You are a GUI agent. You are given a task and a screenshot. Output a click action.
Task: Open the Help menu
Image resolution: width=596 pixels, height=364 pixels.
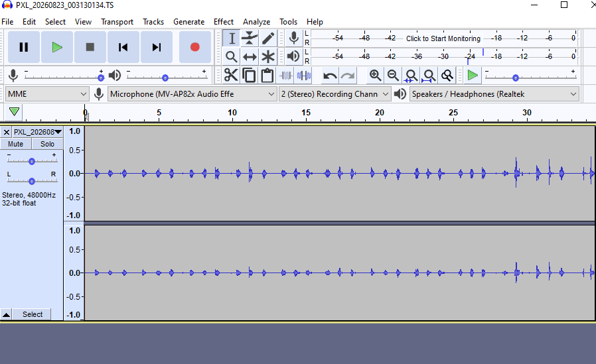coord(315,22)
